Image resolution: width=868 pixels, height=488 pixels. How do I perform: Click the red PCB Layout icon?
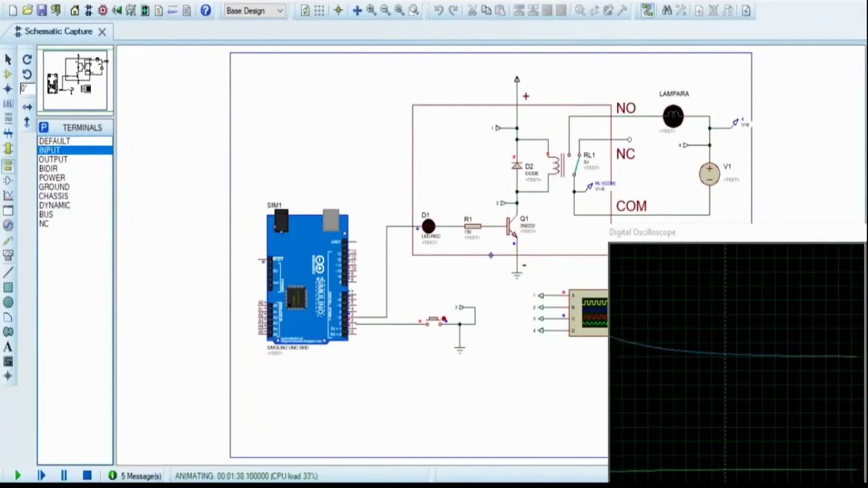(x=102, y=11)
